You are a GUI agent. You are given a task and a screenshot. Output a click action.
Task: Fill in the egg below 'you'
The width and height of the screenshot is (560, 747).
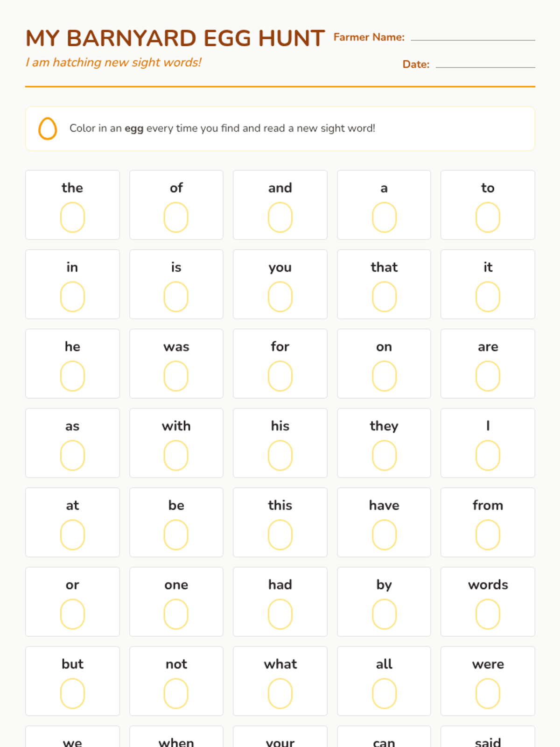(x=280, y=296)
